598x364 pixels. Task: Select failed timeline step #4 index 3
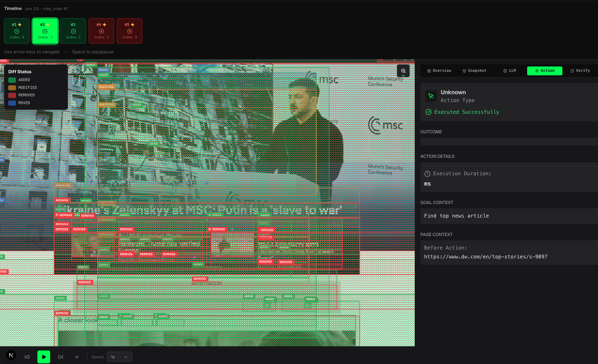click(101, 31)
